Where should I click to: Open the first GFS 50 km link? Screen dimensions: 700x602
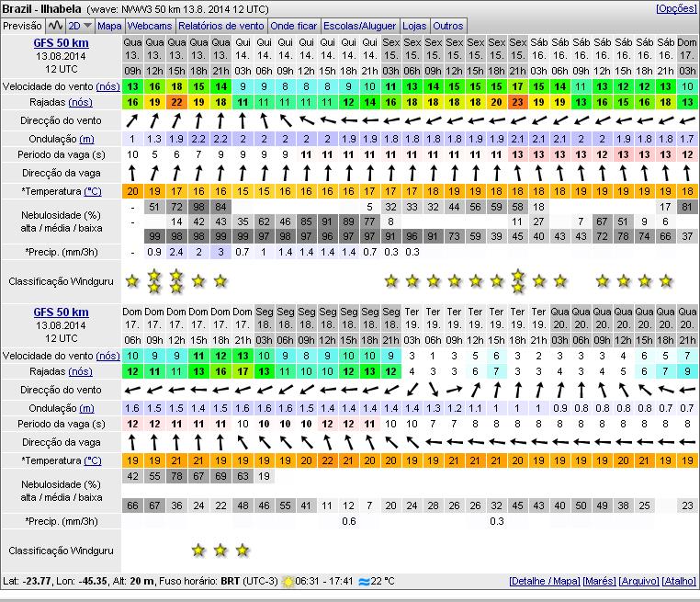pyautogui.click(x=62, y=43)
